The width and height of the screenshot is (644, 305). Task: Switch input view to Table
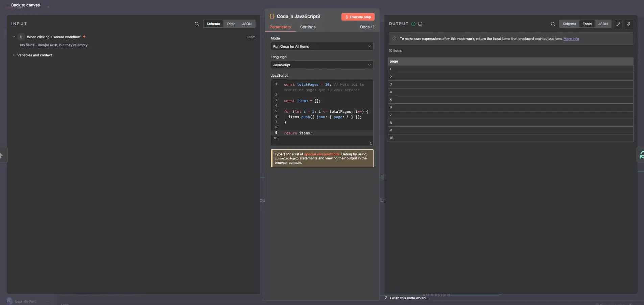point(231,24)
